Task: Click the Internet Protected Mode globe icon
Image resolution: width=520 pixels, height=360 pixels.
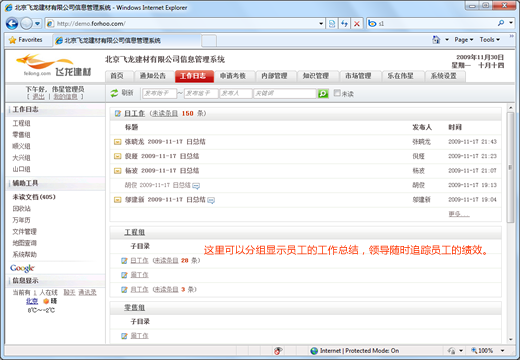Action: click(314, 351)
